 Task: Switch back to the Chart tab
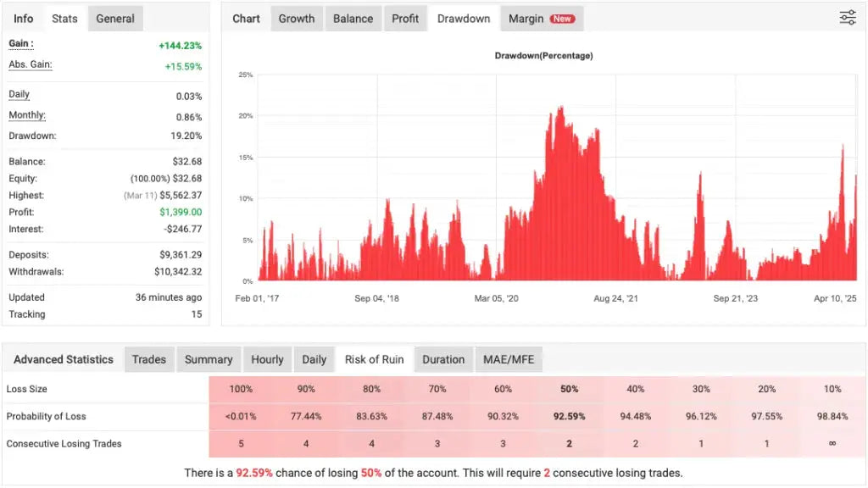click(x=246, y=18)
